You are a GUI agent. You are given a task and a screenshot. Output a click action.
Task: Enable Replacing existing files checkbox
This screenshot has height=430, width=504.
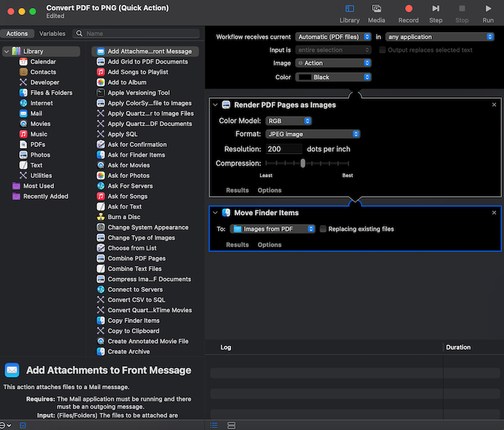[x=323, y=228]
